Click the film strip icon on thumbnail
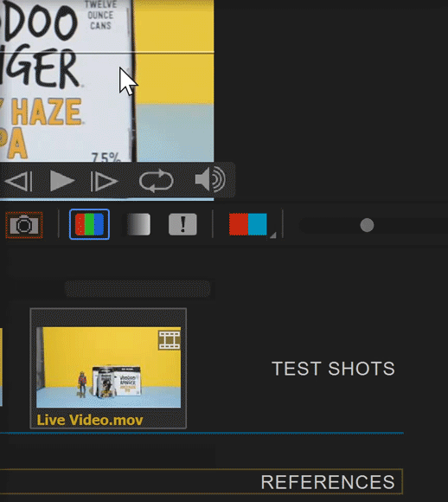The height and width of the screenshot is (502, 448). coord(170,340)
